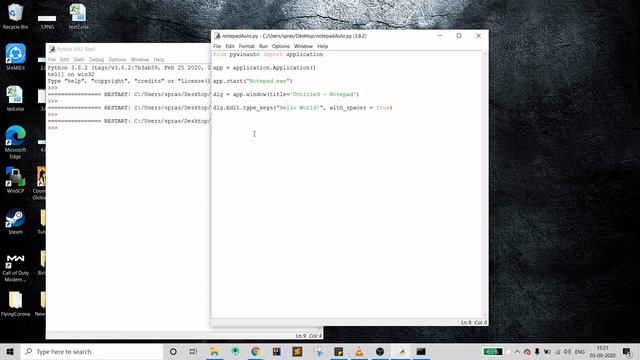Image resolution: width=640 pixels, height=360 pixels.
Task: Select the 1.PNG desktop file
Action: pyautogui.click(x=47, y=21)
